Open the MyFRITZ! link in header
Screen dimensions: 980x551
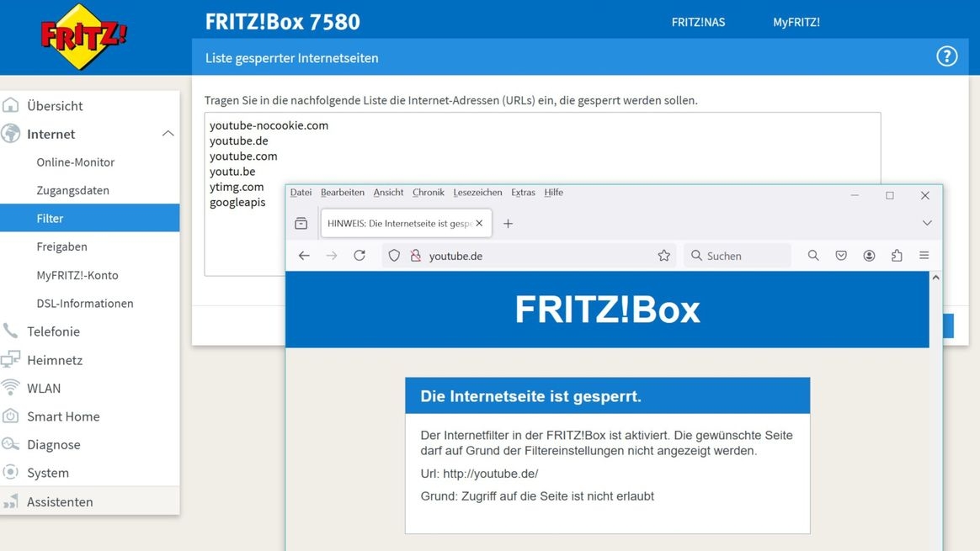click(796, 23)
